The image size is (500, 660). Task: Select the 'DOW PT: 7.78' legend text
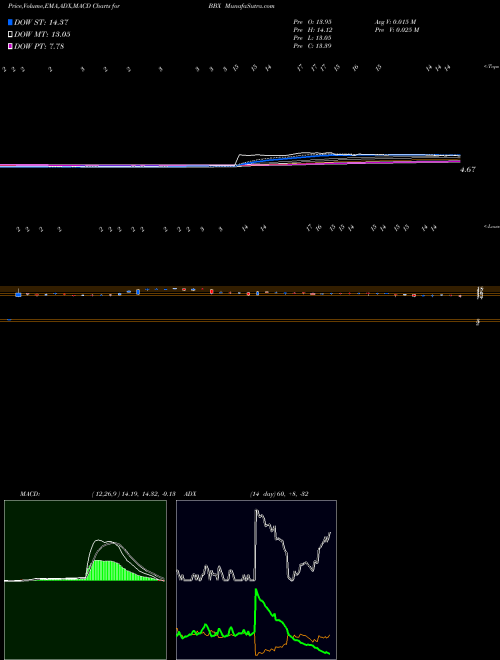point(39,46)
